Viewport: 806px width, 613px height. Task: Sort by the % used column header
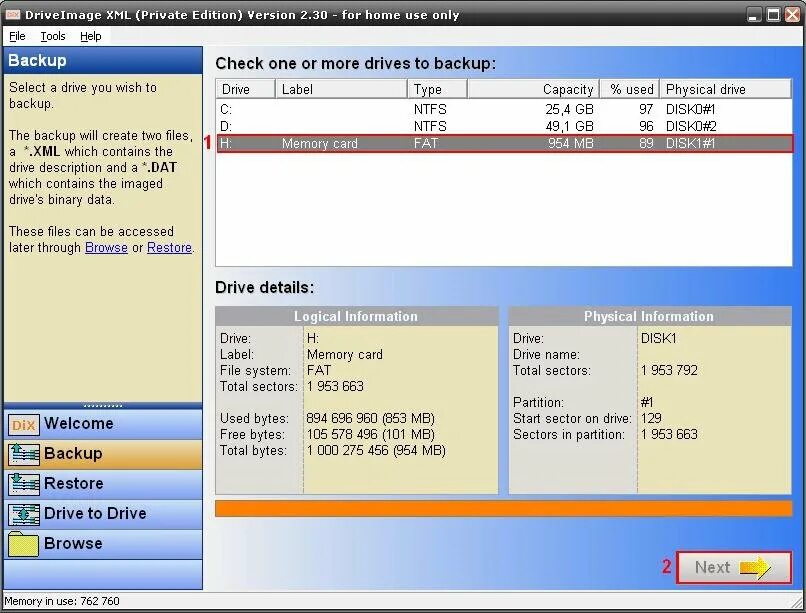(630, 89)
